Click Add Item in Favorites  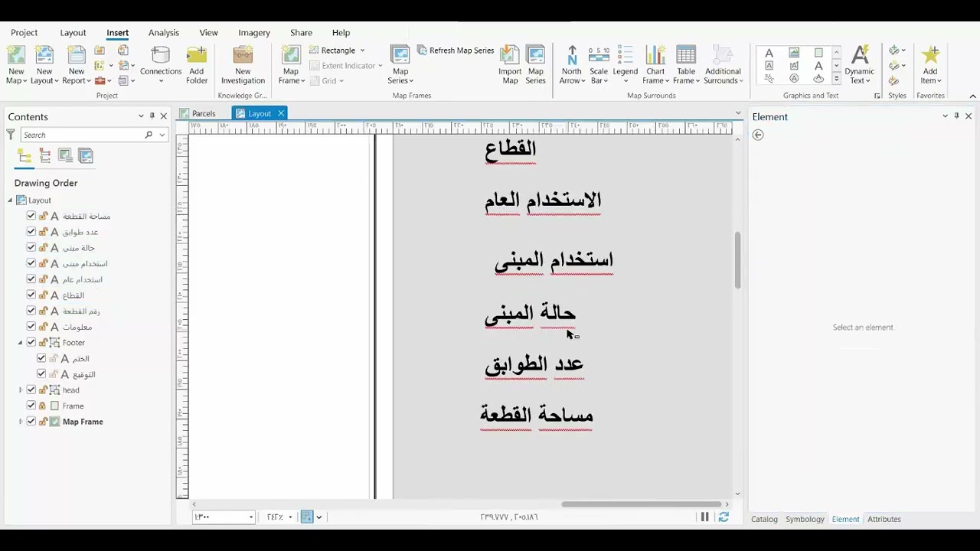[x=930, y=64]
